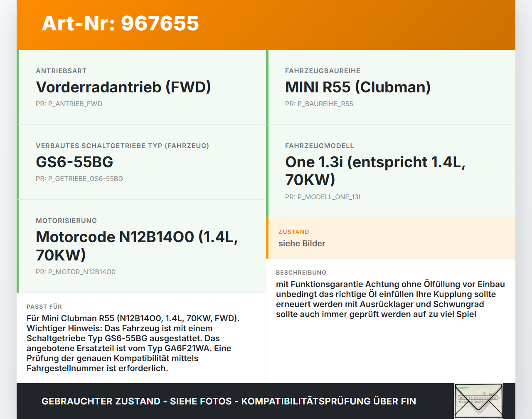The width and height of the screenshot is (532, 419).
Task: Click the GS6-55BG transmission type
Action: [74, 162]
